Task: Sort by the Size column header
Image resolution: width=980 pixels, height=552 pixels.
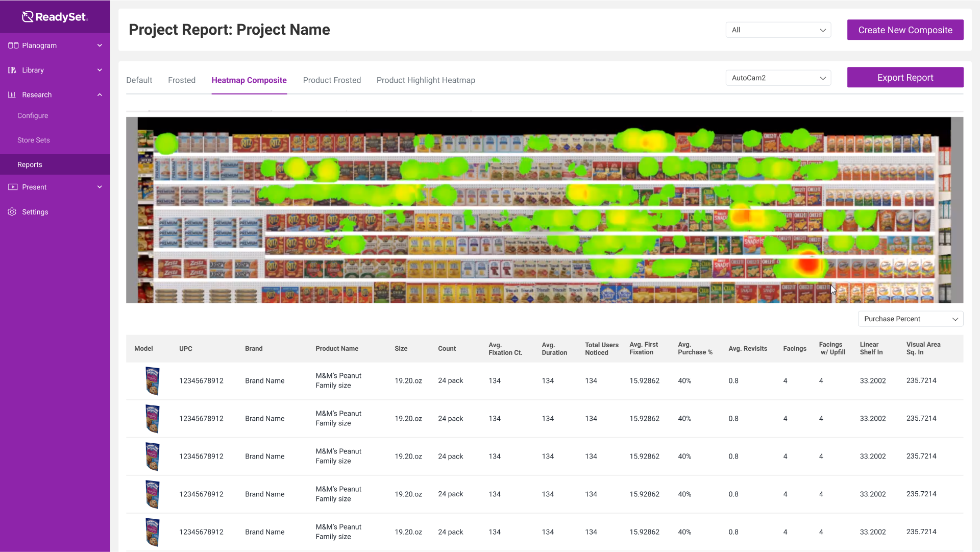Action: pyautogui.click(x=401, y=348)
